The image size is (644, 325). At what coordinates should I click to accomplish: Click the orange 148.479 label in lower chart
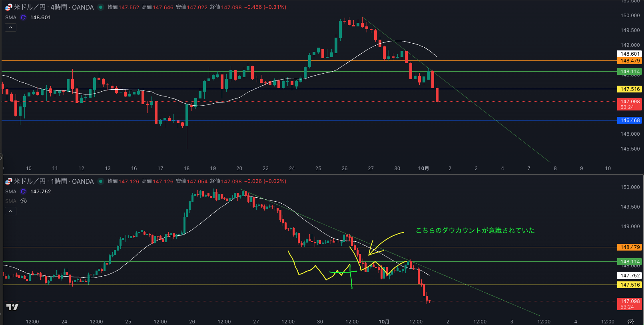(x=630, y=247)
